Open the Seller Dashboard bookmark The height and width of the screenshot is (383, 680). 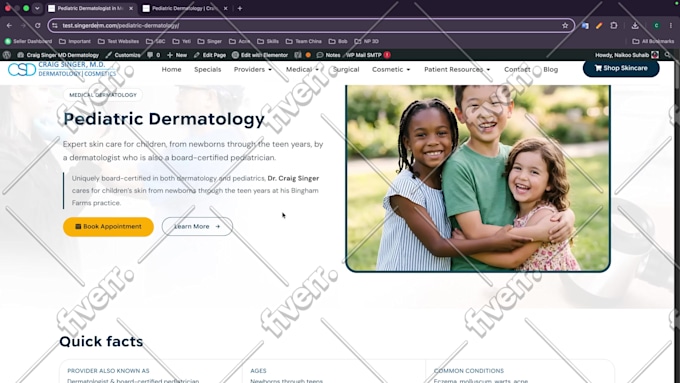tap(28, 41)
